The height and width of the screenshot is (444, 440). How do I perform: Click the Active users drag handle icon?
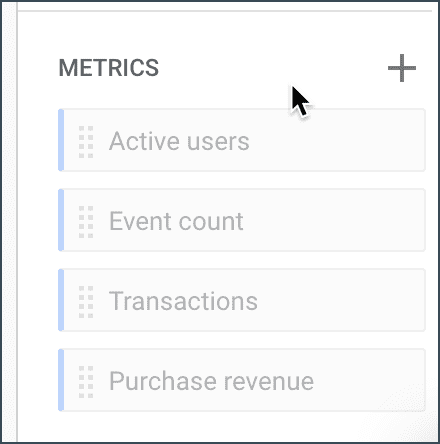pos(86,142)
